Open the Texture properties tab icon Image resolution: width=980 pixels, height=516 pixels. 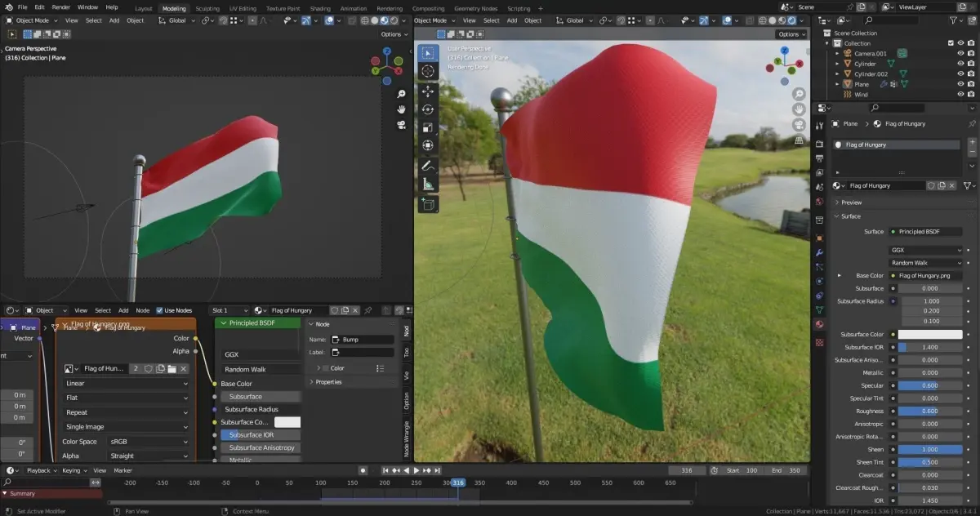pos(819,343)
